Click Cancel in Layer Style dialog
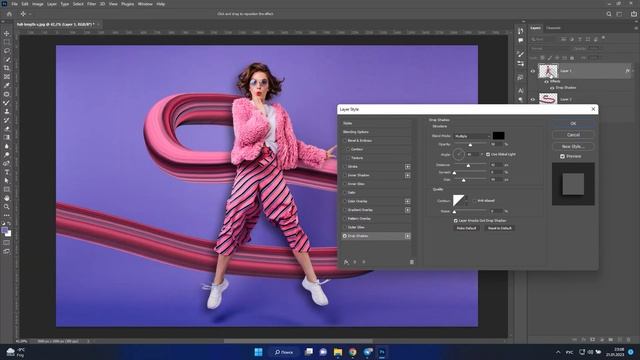This screenshot has height=360, width=640. 573,135
